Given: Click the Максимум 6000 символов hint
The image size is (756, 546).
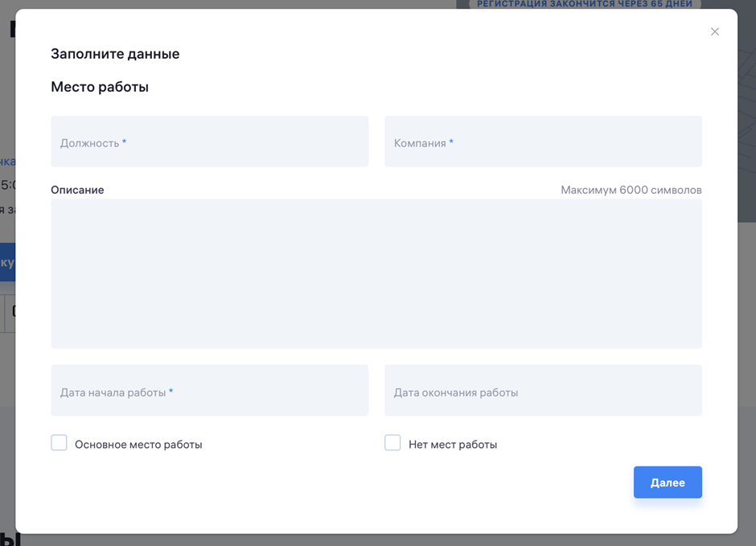Looking at the screenshot, I should [x=631, y=190].
